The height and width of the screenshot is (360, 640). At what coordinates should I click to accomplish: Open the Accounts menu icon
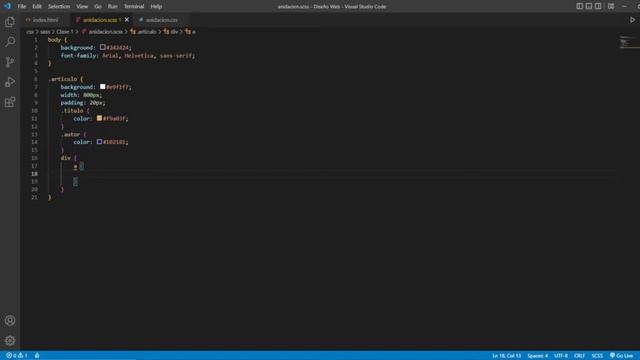click(x=10, y=320)
